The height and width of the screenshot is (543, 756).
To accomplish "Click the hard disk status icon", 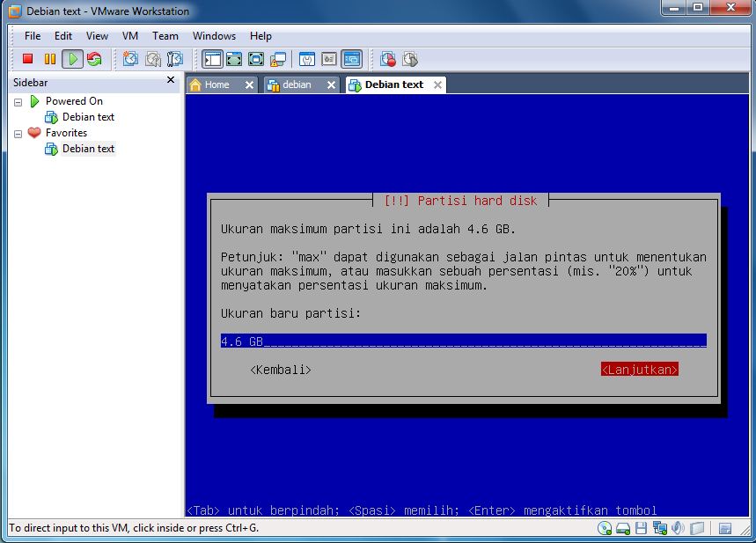I will click(623, 529).
